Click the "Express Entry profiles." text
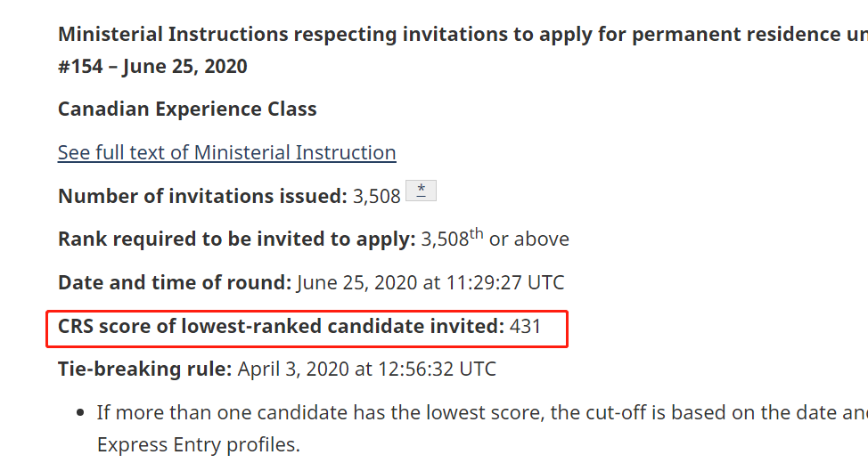Image resolution: width=868 pixels, height=463 pixels. pyautogui.click(x=198, y=444)
